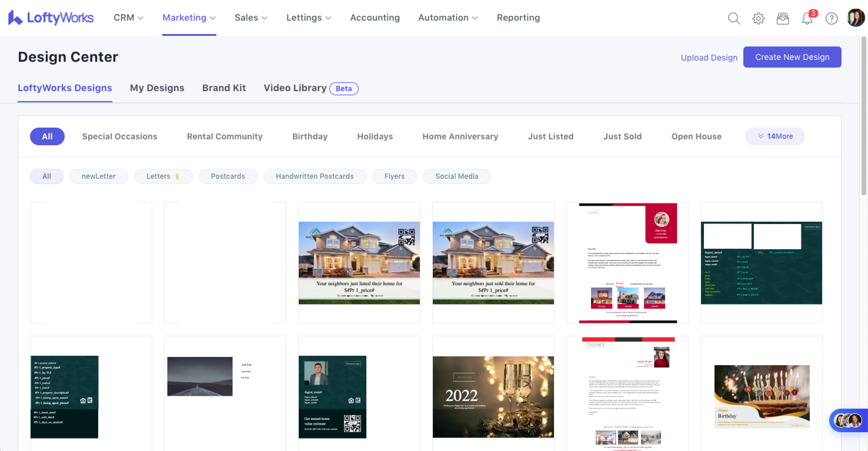
Task: Open the support chat avatars widget
Action: [848, 420]
